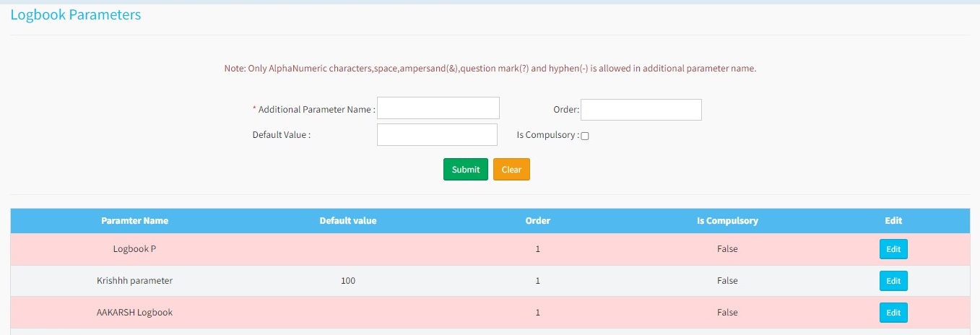This screenshot has height=335, width=980.
Task: Click the Default Value text field
Action: 437,135
